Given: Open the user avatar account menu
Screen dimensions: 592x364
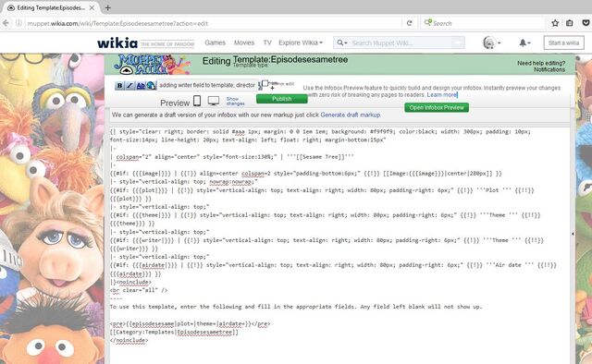Looking at the screenshot, I should point(492,43).
